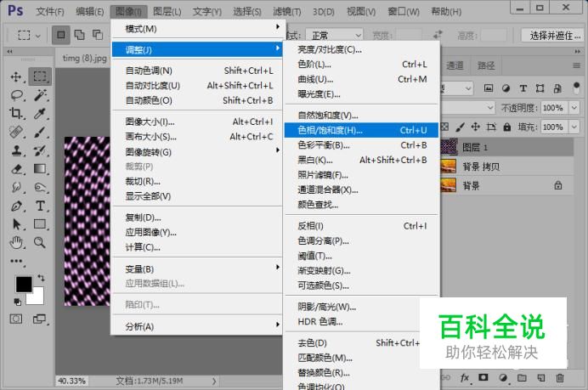Choose 色彩平衡(B)... from adjustments

point(361,145)
